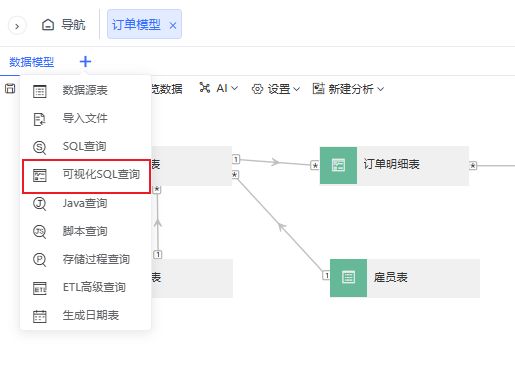Click the 可视化SQL查询 icon
This screenshot has height=391, width=515.
tap(40, 175)
